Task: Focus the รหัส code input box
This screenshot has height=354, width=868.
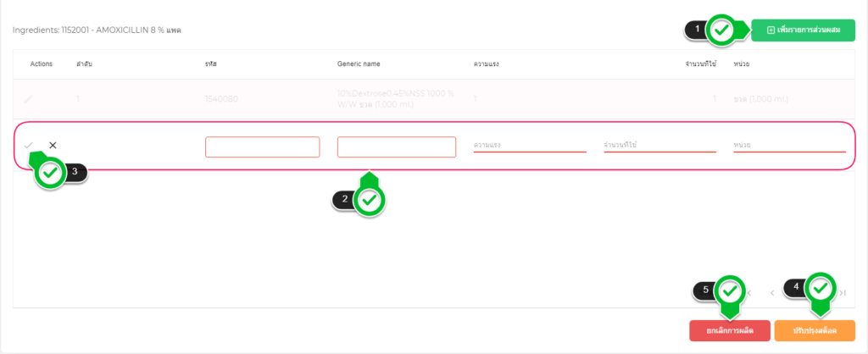Action: click(x=262, y=147)
